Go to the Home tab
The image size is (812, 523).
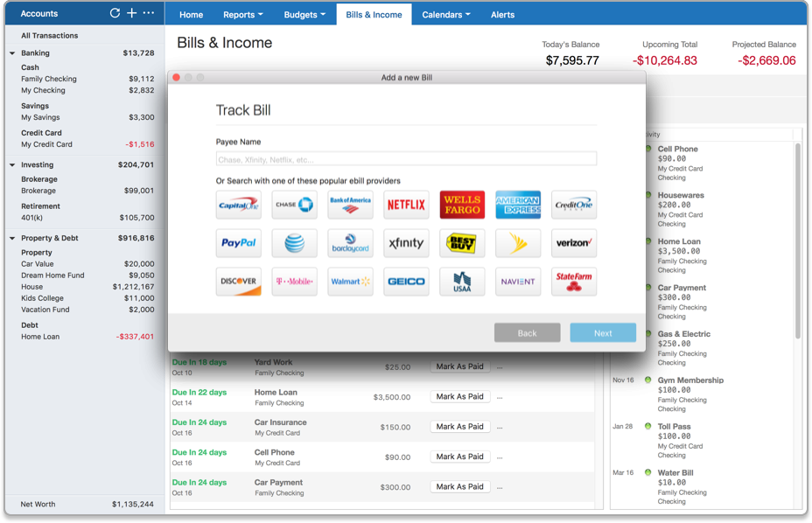pos(191,15)
